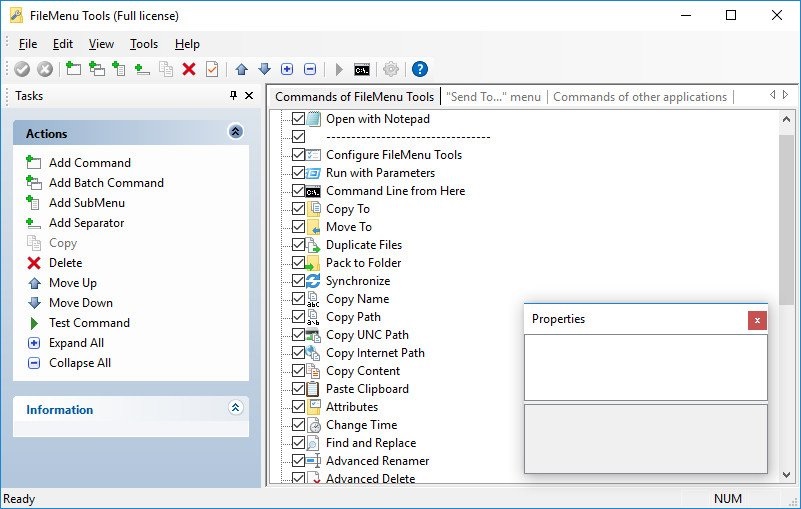Collapse the Information section chevron
Screen dimensions: 801x509
point(235,408)
